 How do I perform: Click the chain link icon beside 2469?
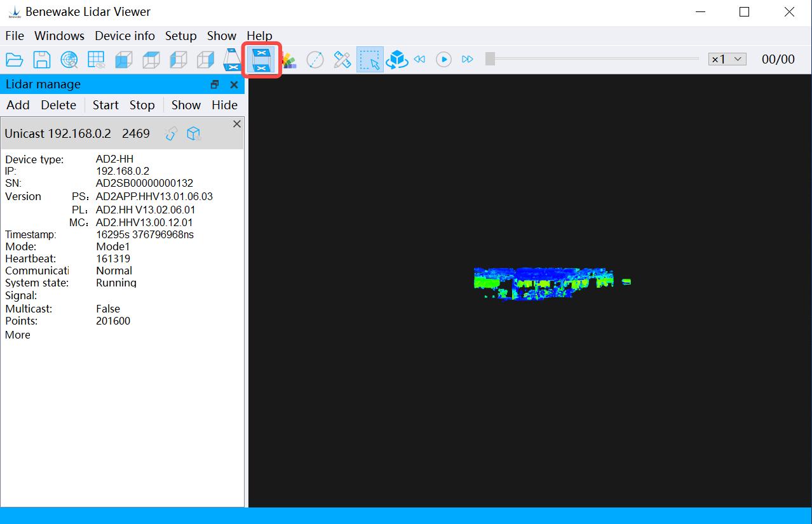(x=171, y=133)
